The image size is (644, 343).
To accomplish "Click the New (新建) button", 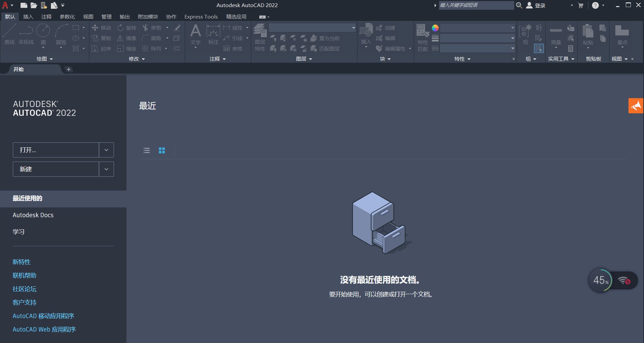I will 56,169.
